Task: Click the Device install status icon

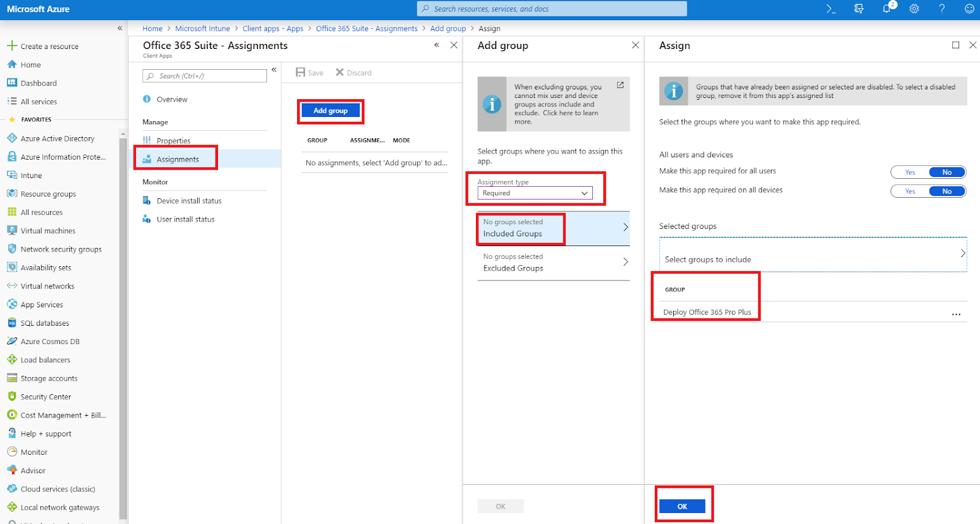Action: coord(146,200)
